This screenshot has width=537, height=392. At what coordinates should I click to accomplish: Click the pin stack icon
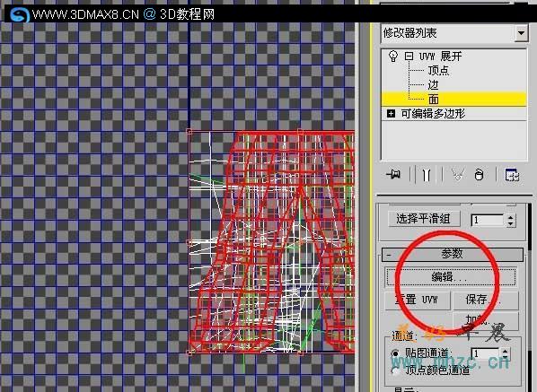pyautogui.click(x=393, y=175)
